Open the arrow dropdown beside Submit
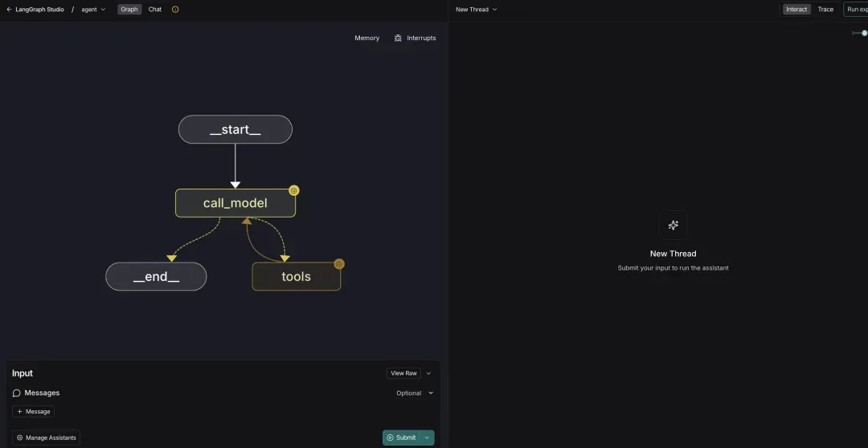The image size is (868, 448). coord(427,438)
